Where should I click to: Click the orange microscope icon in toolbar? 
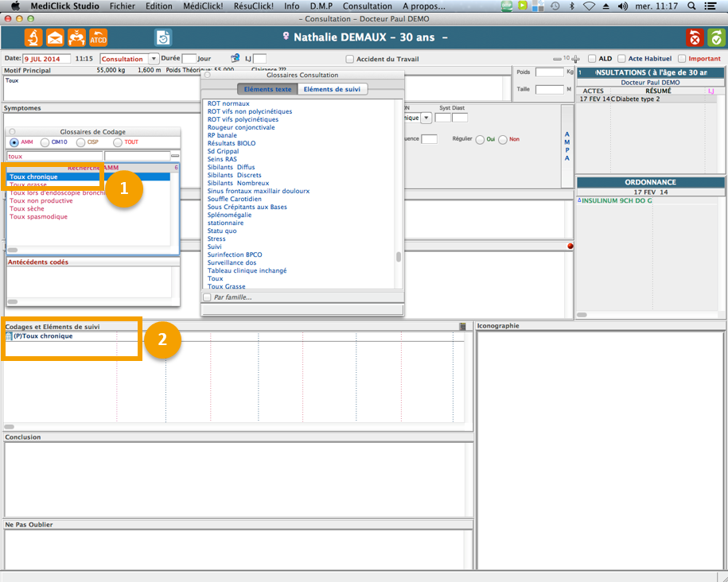(33, 37)
